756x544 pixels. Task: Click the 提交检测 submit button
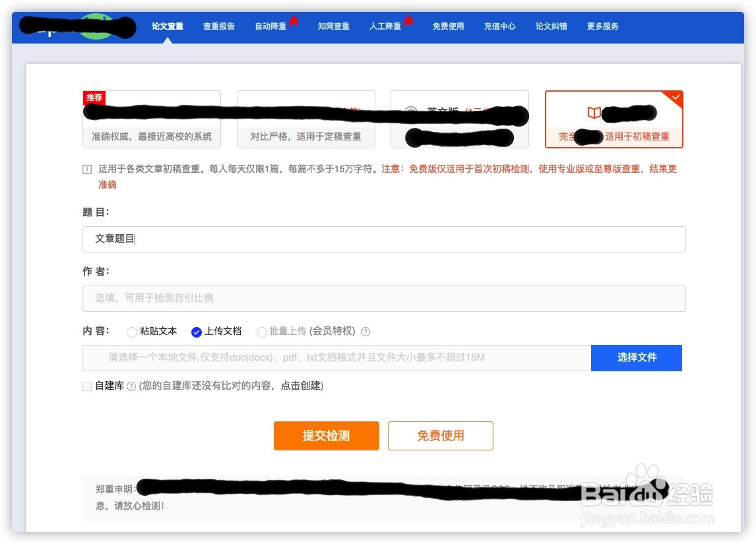tap(327, 436)
